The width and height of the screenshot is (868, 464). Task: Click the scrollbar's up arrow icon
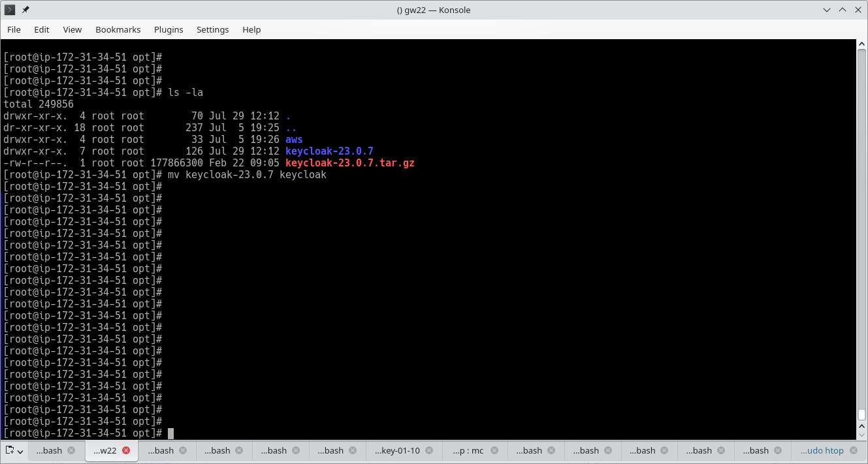coord(863,44)
